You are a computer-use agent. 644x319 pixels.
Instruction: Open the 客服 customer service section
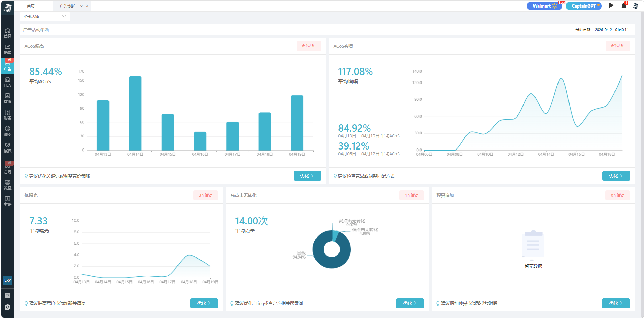click(8, 98)
